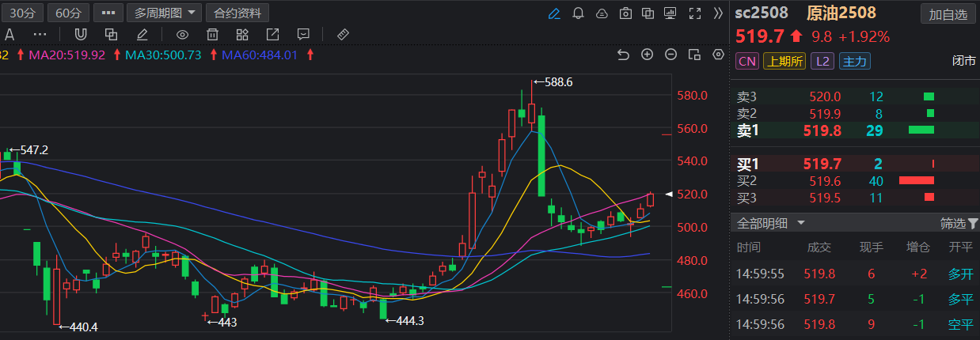Zoom out chart with minus icon
This screenshot has height=340, width=980.
coord(671,55)
